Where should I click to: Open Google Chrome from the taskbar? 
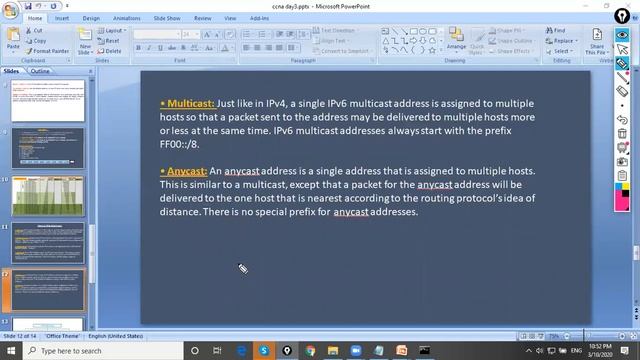coord(310,351)
